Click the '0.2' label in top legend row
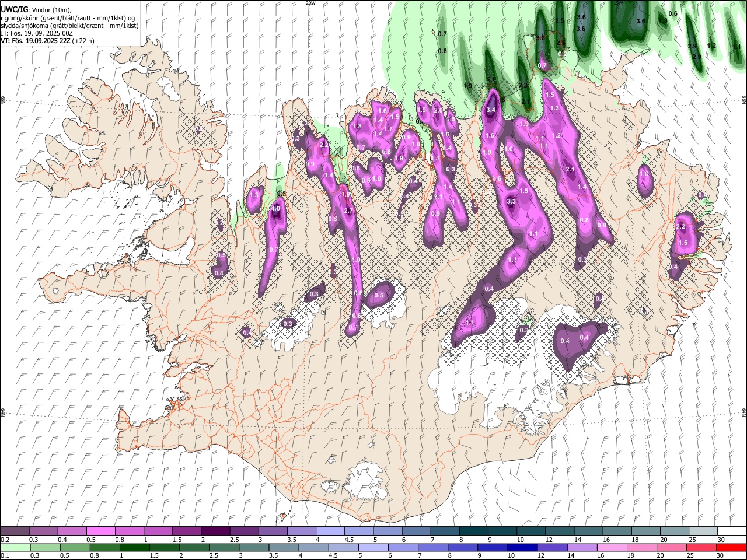This screenshot has width=747, height=560. click(5, 540)
